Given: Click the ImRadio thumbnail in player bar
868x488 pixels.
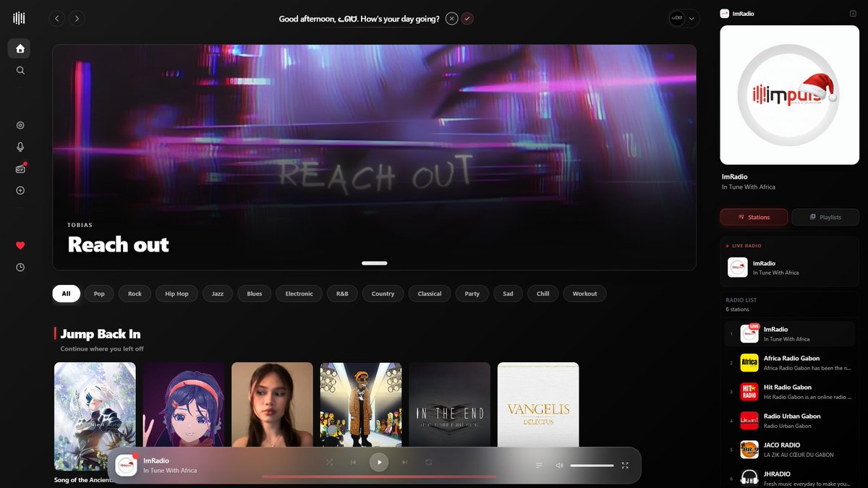Looking at the screenshot, I should tap(126, 465).
